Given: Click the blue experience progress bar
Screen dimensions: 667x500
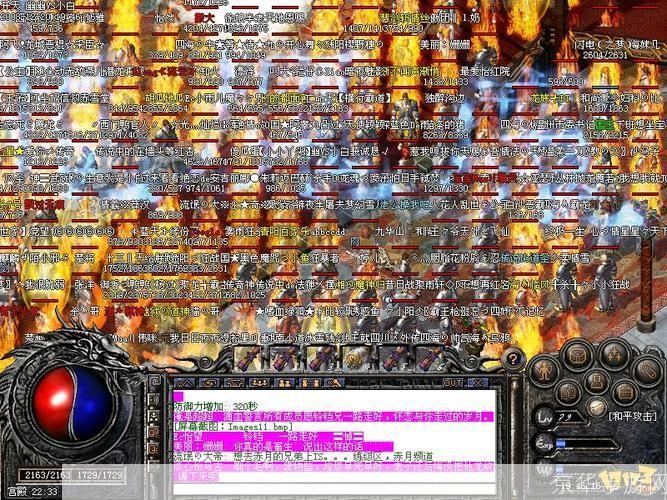Looking at the screenshot, I should [588, 445].
